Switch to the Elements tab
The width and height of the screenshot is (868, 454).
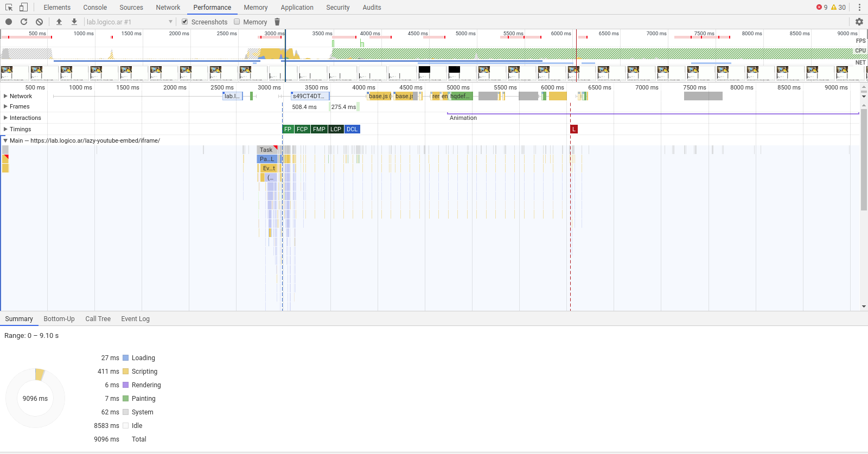click(57, 8)
